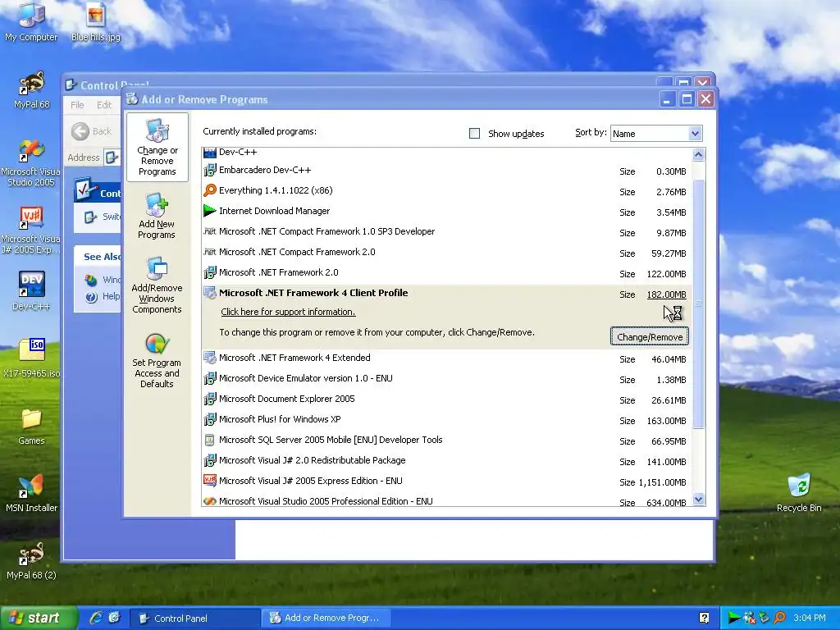The width and height of the screenshot is (840, 630).
Task: Click the Visual J# 2005 Express Edition icon
Action: [210, 481]
